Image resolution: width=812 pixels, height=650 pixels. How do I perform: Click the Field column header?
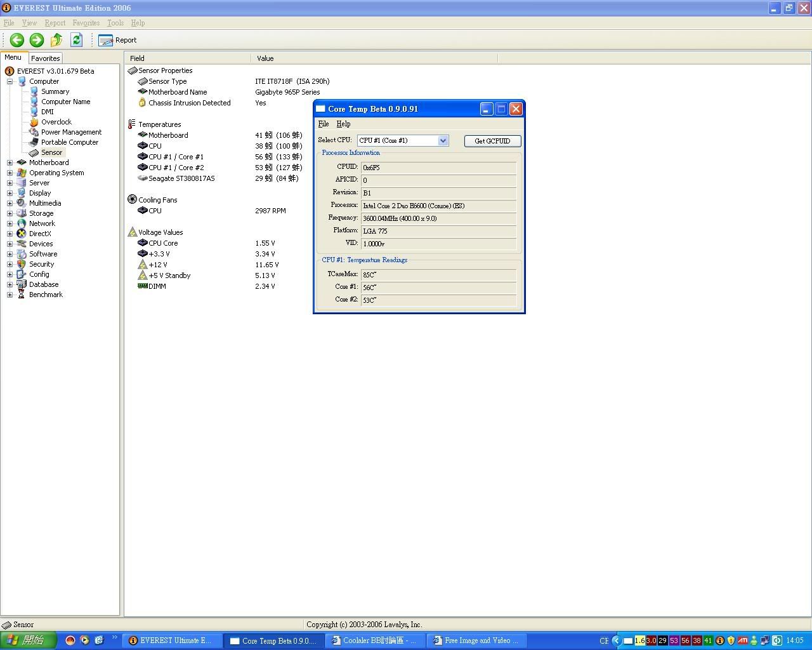point(187,58)
